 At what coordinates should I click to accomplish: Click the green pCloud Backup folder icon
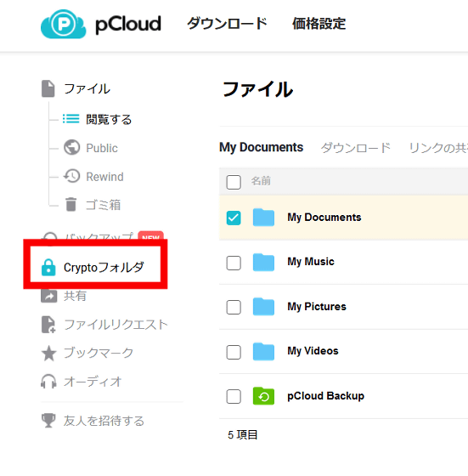click(x=263, y=396)
